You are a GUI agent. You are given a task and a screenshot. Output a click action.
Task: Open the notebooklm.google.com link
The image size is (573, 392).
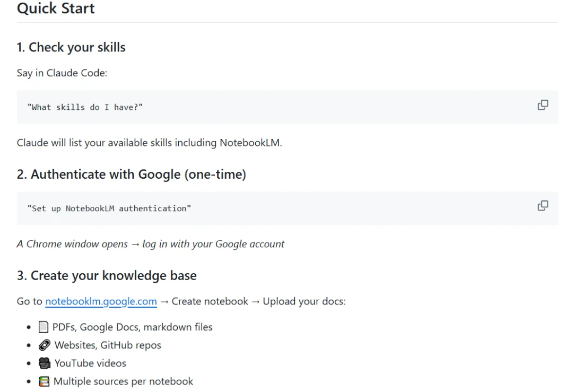click(101, 301)
